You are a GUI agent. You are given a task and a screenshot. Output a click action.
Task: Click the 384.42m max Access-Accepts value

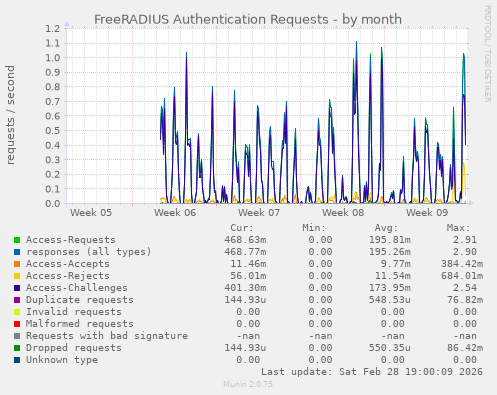(462, 264)
